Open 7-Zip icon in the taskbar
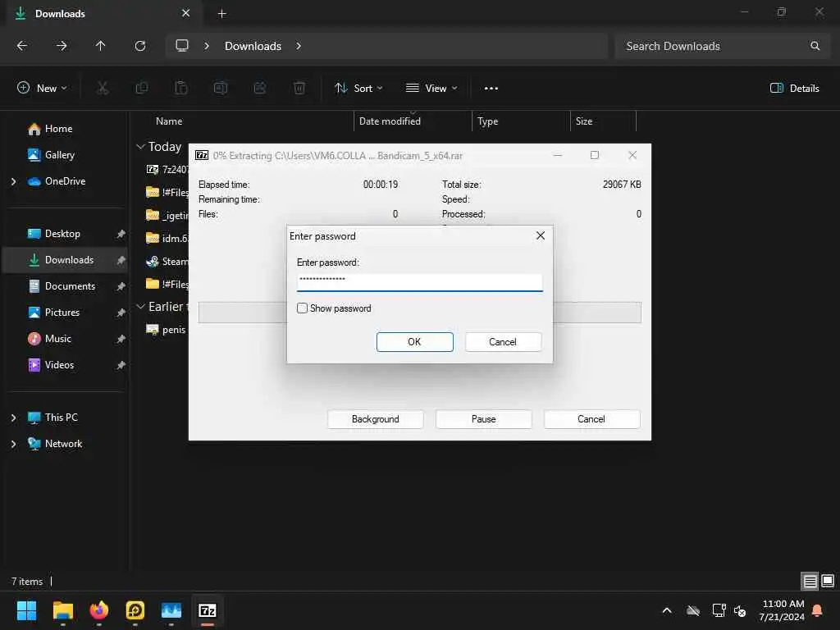 coord(208,610)
